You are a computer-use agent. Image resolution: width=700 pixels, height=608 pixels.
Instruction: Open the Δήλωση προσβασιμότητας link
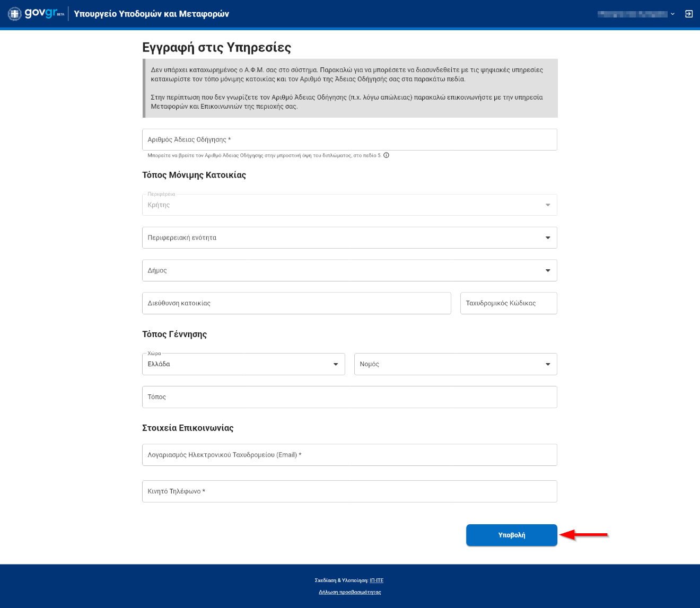pos(350,592)
